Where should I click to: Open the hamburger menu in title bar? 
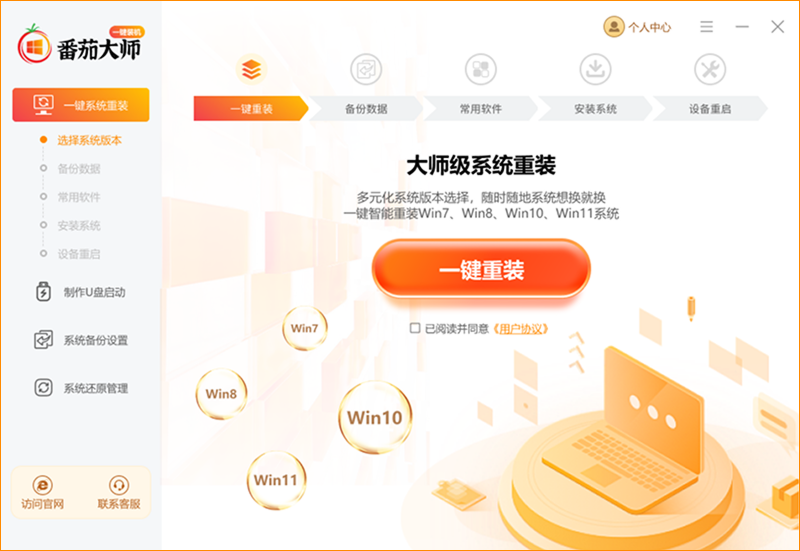pyautogui.click(x=707, y=27)
